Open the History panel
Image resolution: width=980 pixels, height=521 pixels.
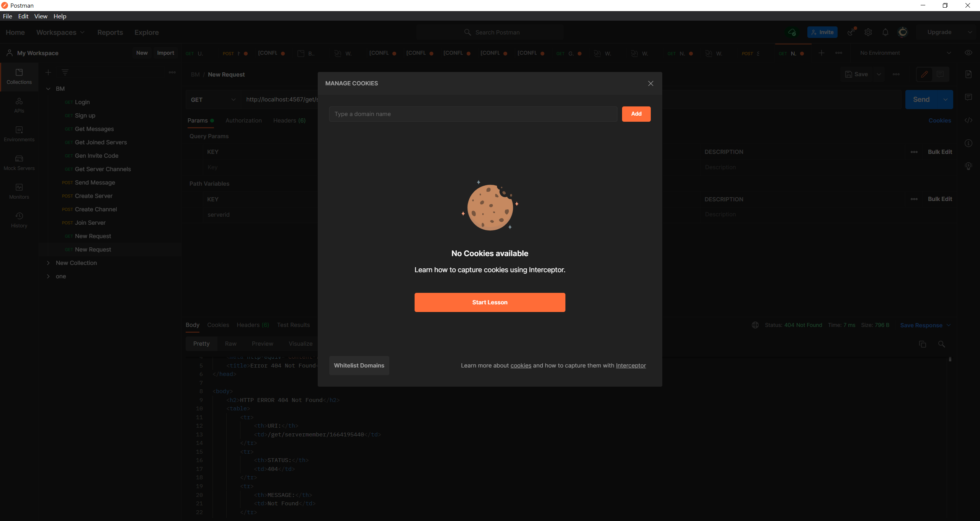pyautogui.click(x=19, y=219)
